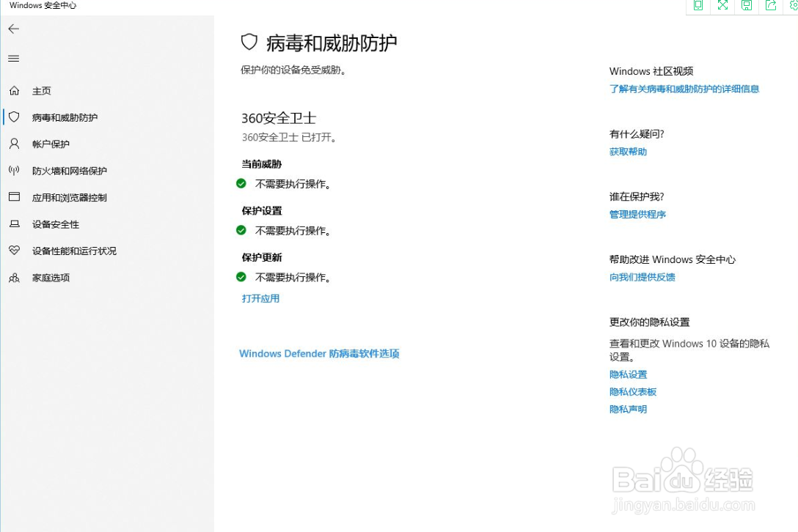This screenshot has width=798, height=532.
Task: Click the green fullscreen arrows icon
Action: [x=722, y=6]
